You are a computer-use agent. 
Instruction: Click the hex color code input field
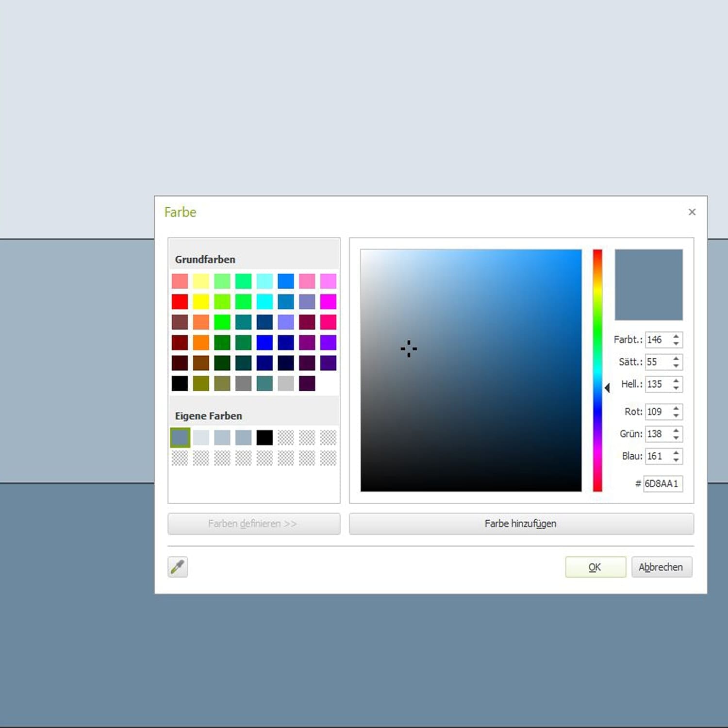pyautogui.click(x=662, y=484)
